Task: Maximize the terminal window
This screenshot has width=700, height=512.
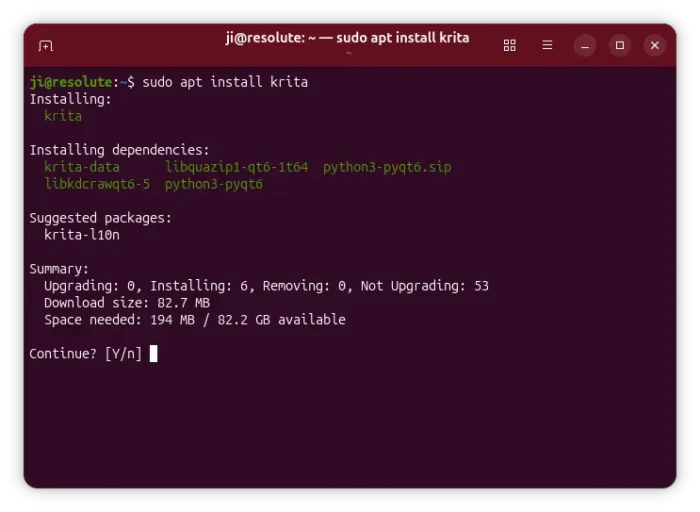Action: pyautogui.click(x=620, y=46)
